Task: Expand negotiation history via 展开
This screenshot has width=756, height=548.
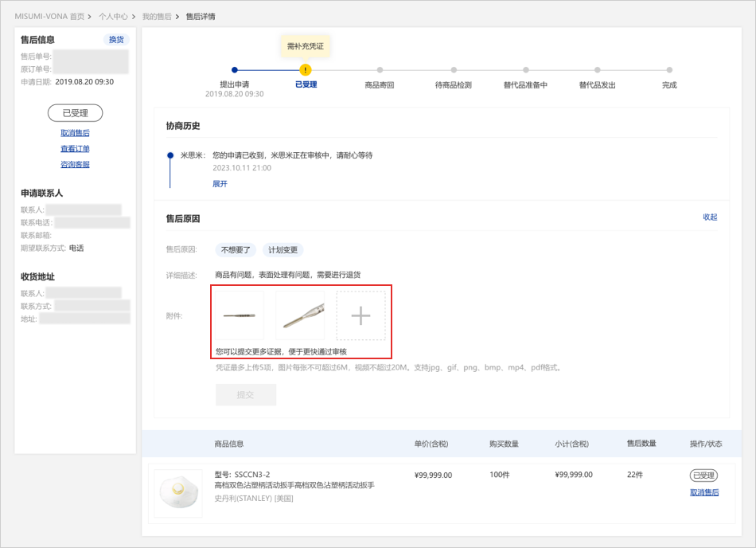Action: (220, 184)
